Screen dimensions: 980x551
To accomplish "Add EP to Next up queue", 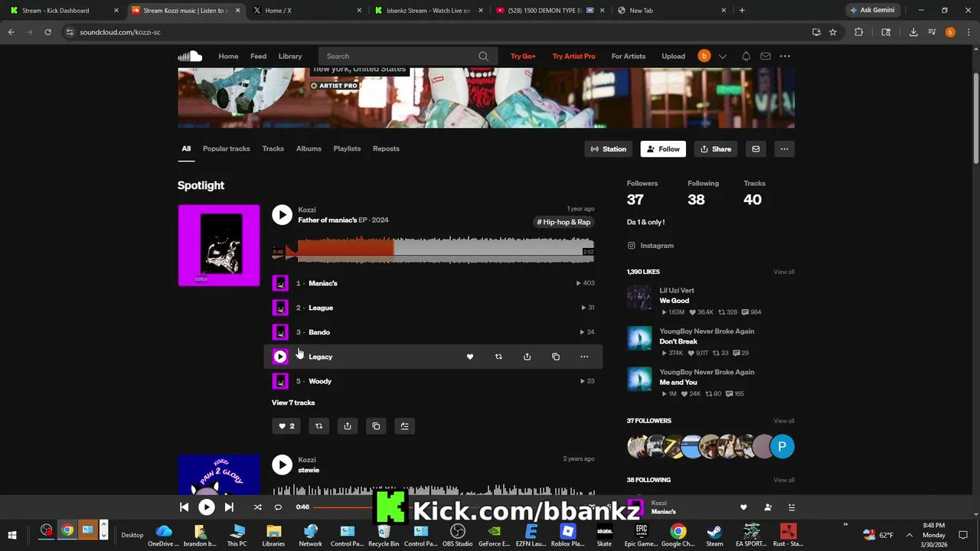I will click(405, 426).
